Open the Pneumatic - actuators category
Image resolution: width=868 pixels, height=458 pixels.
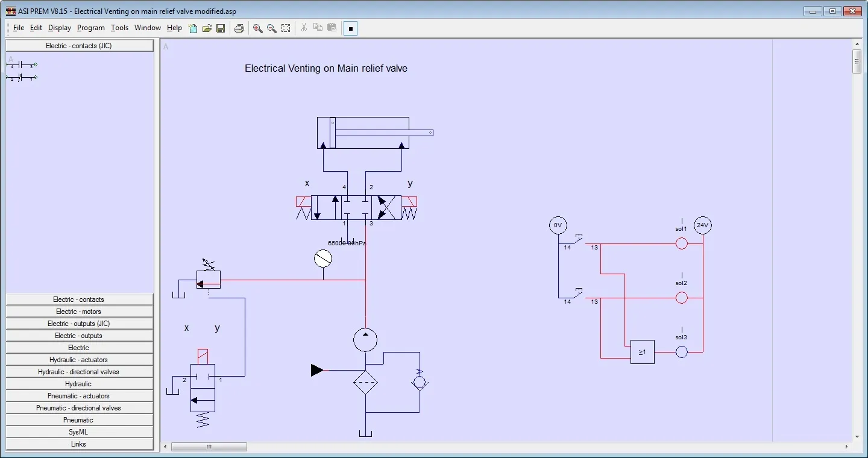(78, 396)
